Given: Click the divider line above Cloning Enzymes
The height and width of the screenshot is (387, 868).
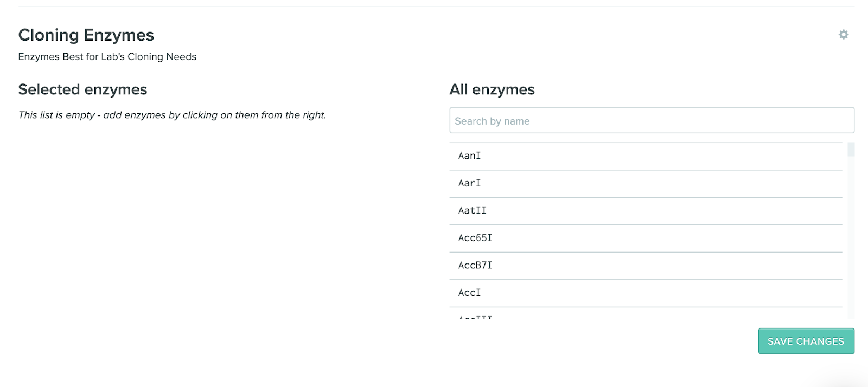Looking at the screenshot, I should pyautogui.click(x=434, y=7).
